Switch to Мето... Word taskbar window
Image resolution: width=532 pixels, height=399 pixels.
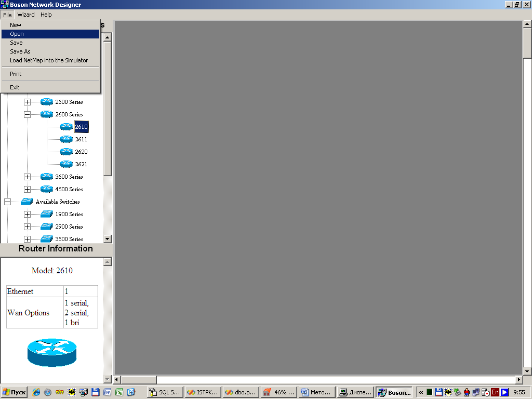317,392
